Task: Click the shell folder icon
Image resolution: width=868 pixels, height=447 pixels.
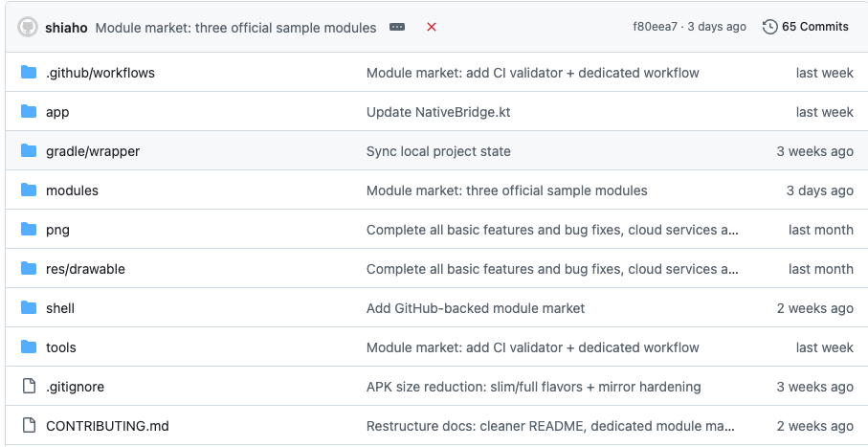Action: point(29,308)
